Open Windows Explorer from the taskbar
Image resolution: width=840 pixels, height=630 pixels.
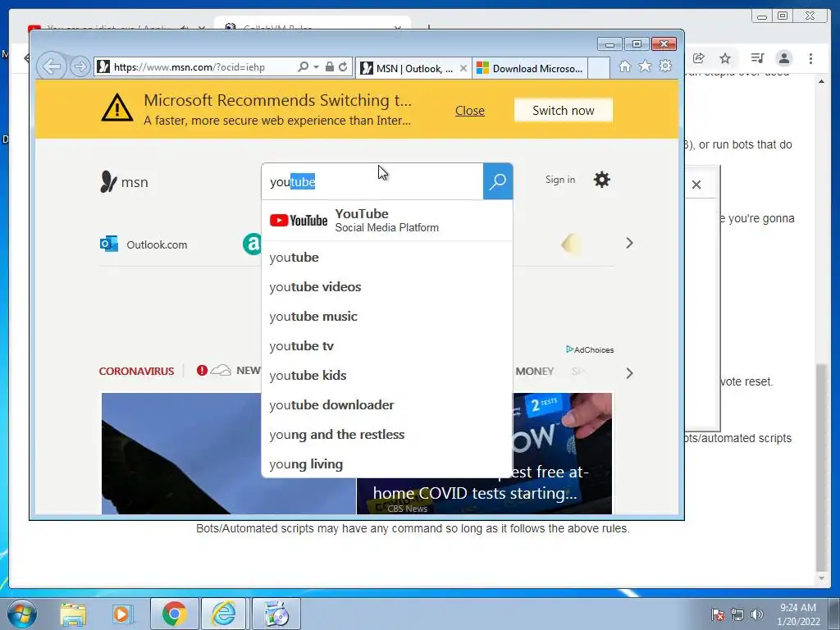pyautogui.click(x=73, y=614)
